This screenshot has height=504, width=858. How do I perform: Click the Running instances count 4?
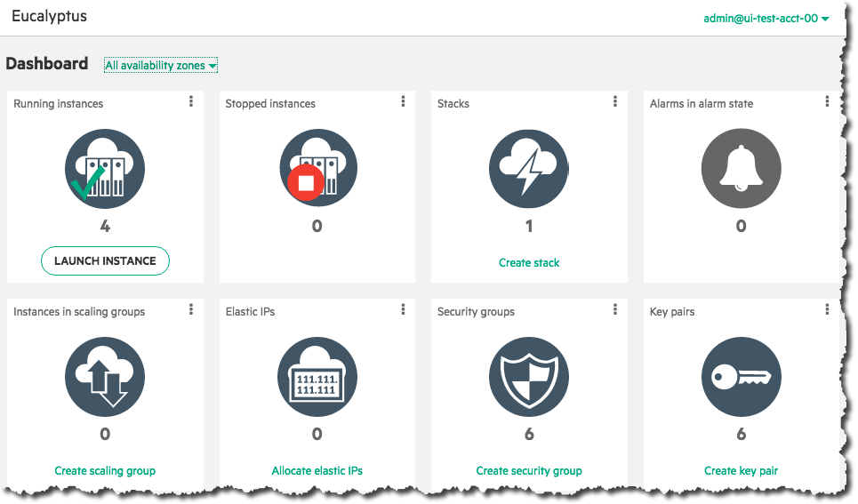coord(105,226)
